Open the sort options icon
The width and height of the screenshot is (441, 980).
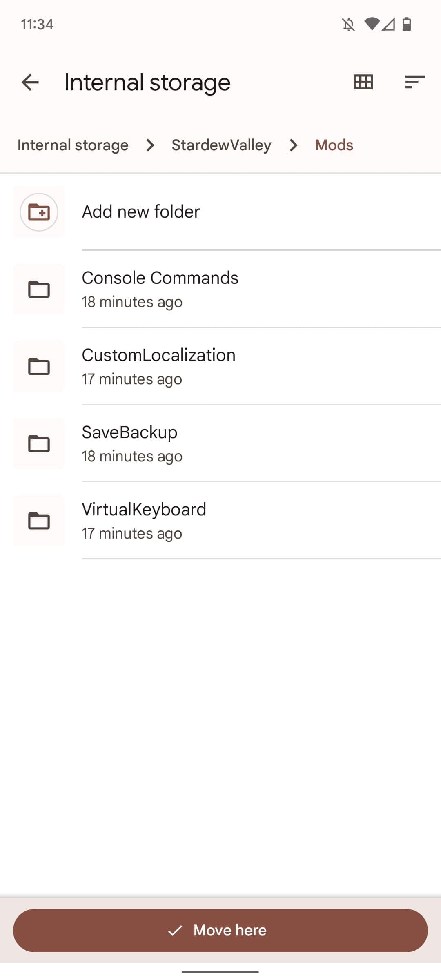pos(414,82)
